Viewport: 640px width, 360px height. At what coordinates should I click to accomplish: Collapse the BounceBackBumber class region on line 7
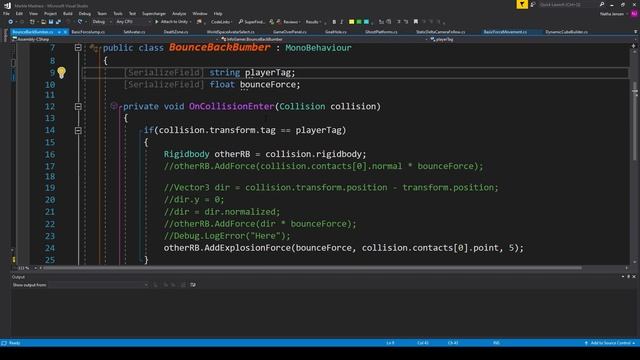click(78, 48)
